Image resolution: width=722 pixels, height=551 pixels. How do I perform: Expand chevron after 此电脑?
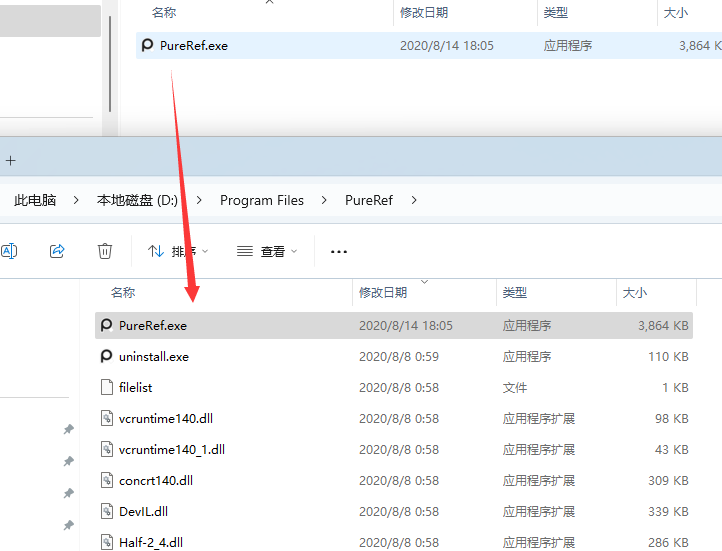pyautogui.click(x=76, y=200)
